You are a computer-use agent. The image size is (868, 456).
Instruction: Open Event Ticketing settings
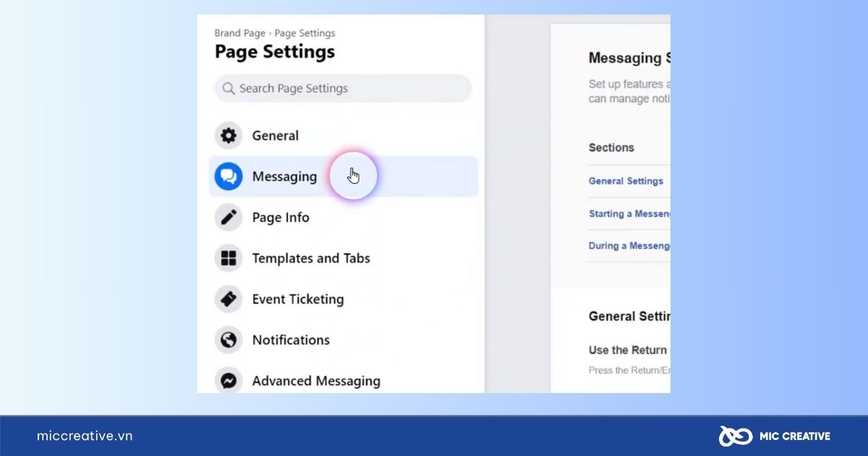(x=344, y=299)
